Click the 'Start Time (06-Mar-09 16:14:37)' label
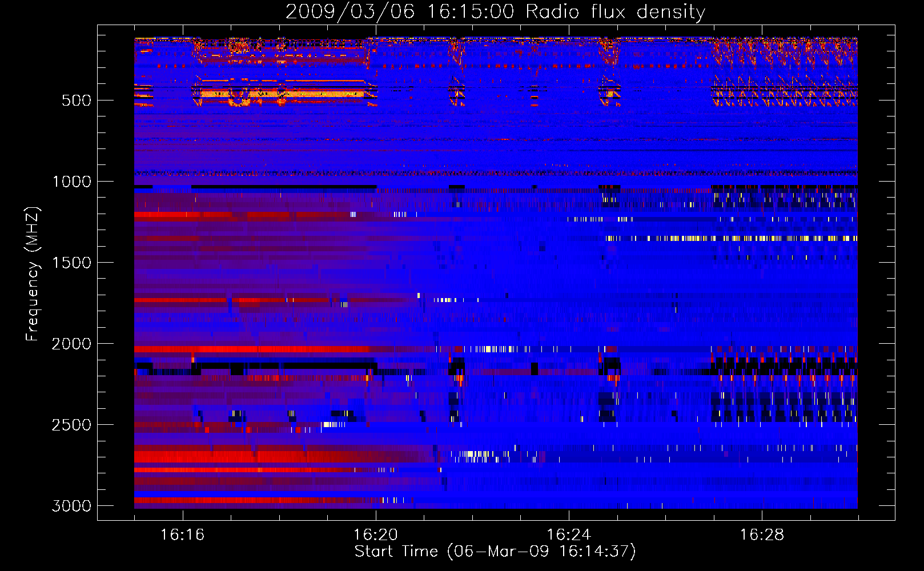924x571 pixels. click(x=495, y=552)
